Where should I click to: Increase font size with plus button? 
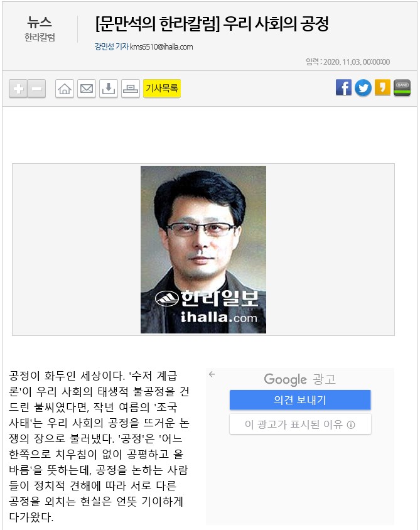click(18, 89)
